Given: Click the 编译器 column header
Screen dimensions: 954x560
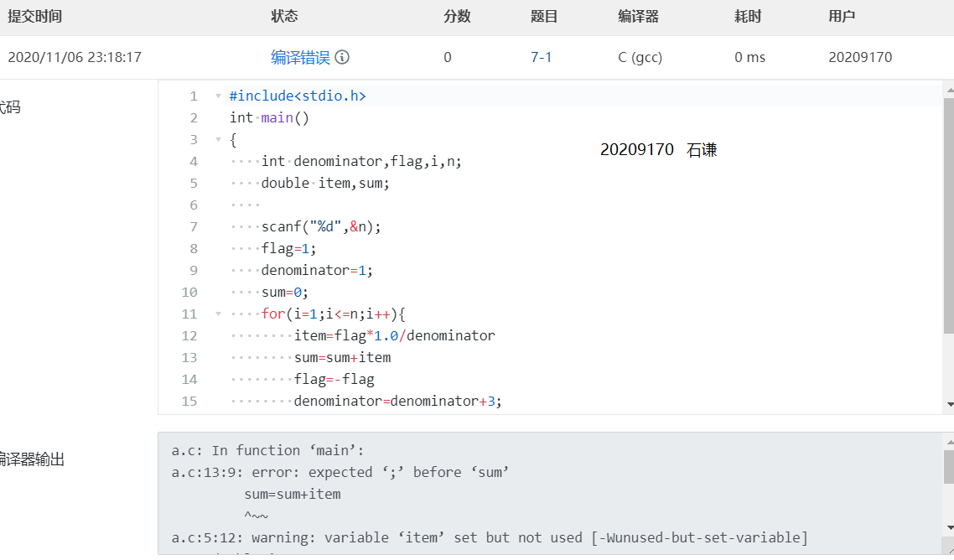Looking at the screenshot, I should click(638, 17).
